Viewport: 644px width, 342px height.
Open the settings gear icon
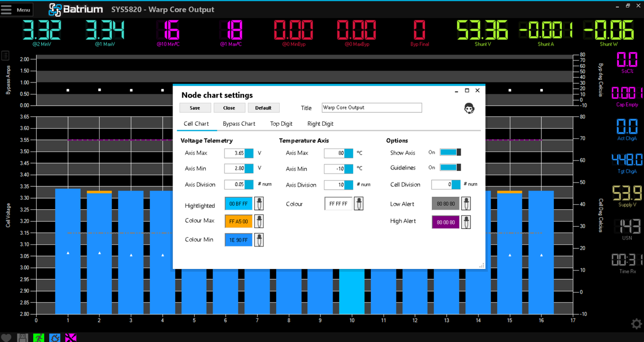(x=636, y=323)
